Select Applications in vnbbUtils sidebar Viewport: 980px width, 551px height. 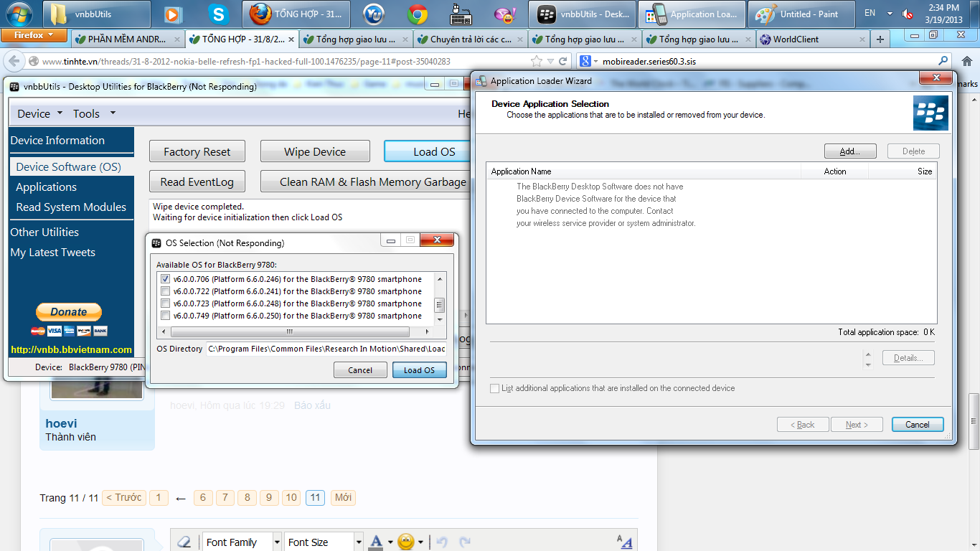(x=47, y=187)
